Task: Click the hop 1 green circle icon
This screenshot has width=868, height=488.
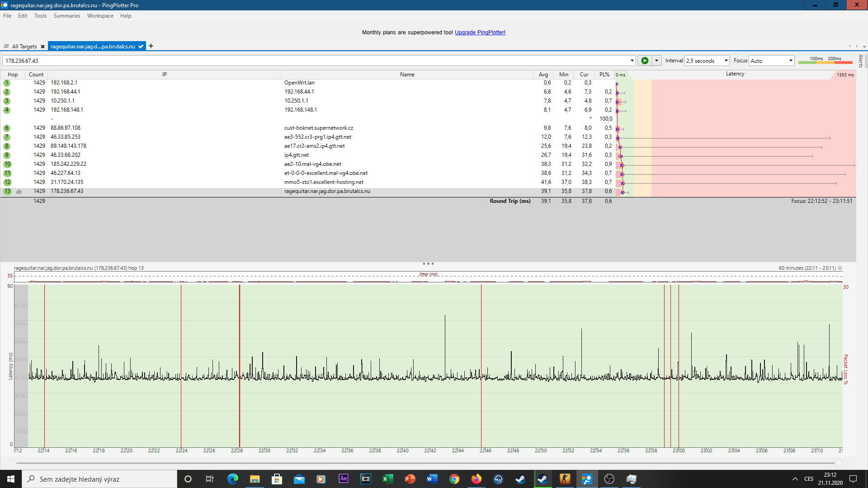Action: click(x=7, y=83)
